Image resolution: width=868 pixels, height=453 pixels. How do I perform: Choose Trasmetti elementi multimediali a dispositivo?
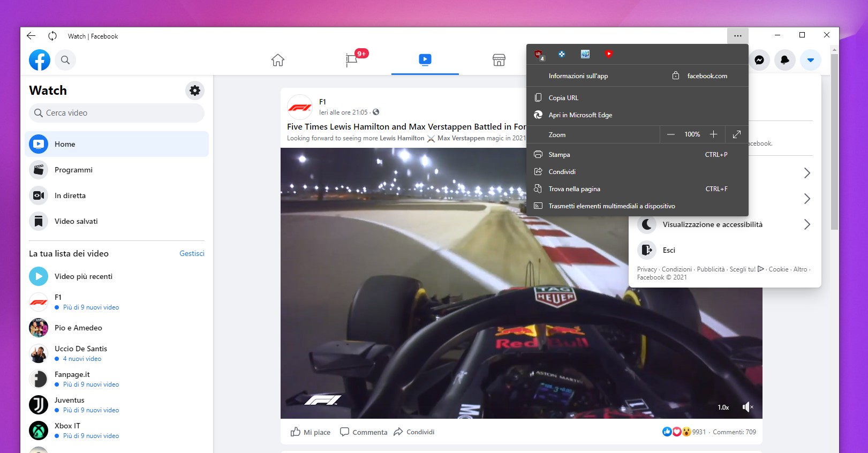pos(637,206)
